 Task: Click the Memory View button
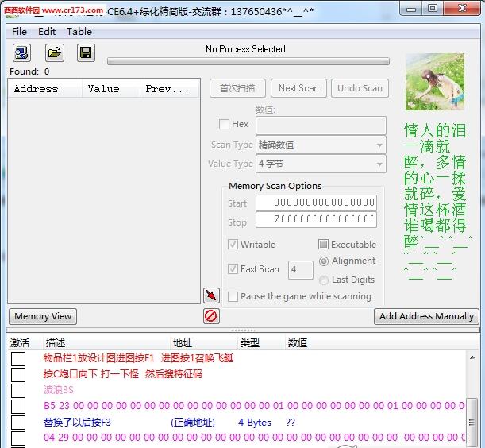pos(43,316)
